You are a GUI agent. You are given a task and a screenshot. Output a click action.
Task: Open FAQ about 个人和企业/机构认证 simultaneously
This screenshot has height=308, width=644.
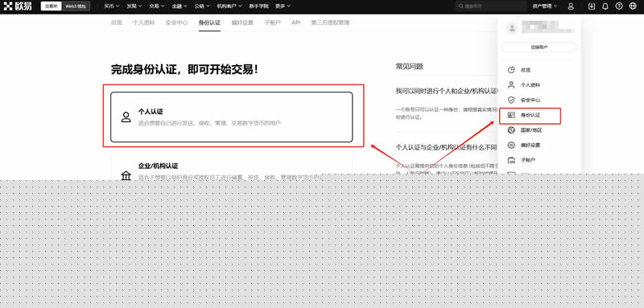[447, 91]
